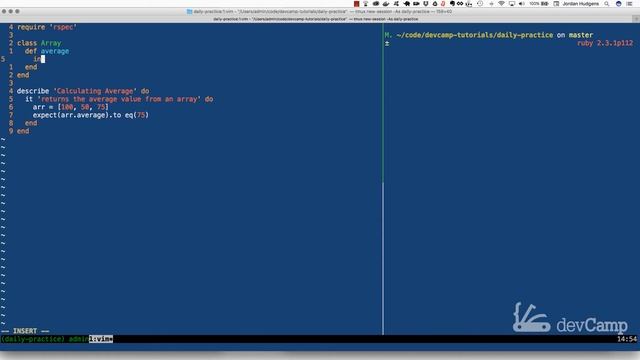Viewport: 640px width, 360px height.
Task: Open Spotlight search magnifier
Action: [x=607, y=4]
